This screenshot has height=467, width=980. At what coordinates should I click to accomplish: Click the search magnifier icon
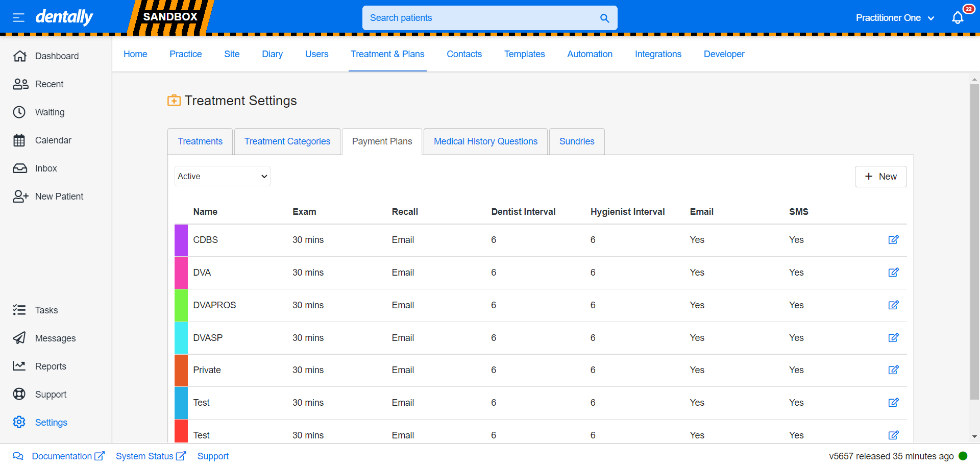pyautogui.click(x=604, y=18)
